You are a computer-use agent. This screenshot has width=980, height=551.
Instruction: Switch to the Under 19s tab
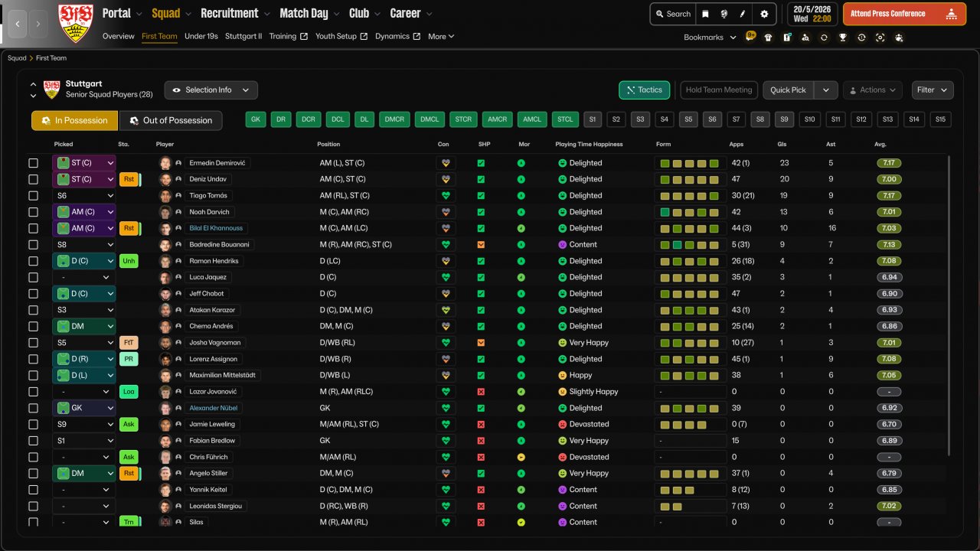click(201, 37)
